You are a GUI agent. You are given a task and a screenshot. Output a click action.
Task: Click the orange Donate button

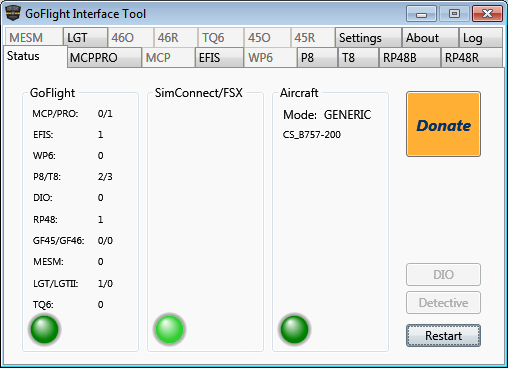click(x=443, y=124)
